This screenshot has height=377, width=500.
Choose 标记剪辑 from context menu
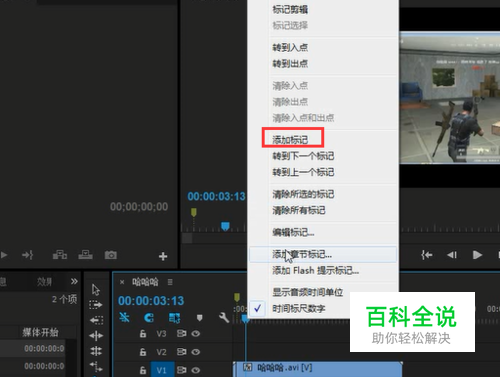[x=290, y=10]
